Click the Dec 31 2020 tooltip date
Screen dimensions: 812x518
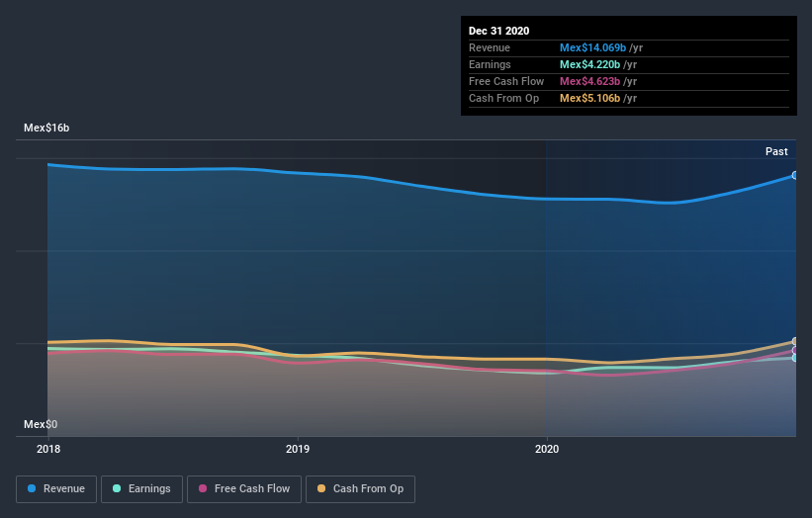pos(498,31)
